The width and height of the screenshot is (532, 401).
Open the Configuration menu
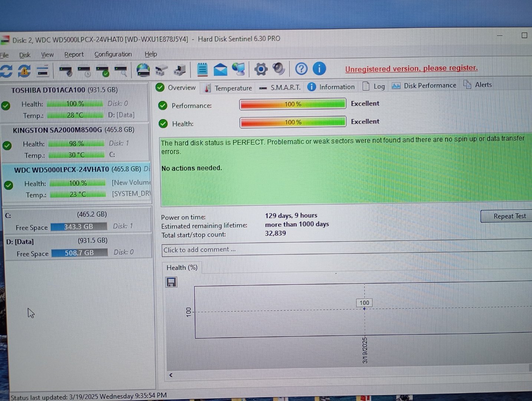click(113, 54)
